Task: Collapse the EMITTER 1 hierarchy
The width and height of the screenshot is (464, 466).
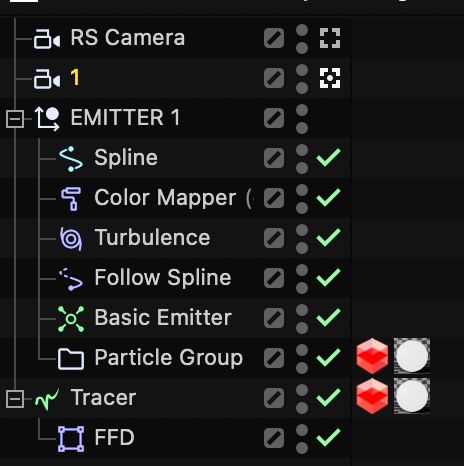Action: [x=15, y=119]
